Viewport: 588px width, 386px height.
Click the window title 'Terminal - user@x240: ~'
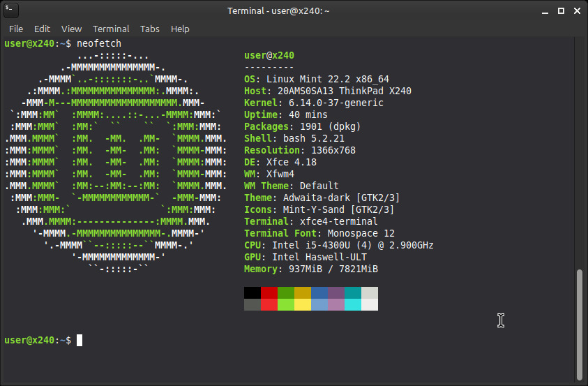click(278, 11)
